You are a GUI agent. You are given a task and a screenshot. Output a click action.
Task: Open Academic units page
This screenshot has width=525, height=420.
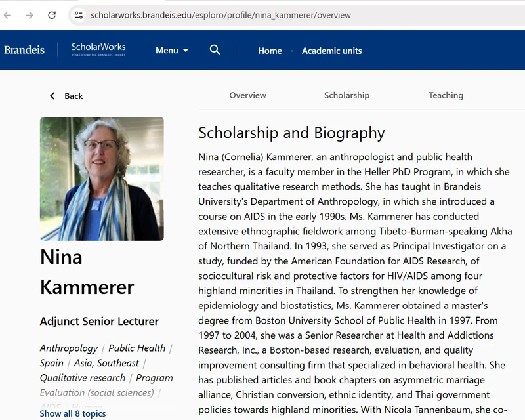(332, 51)
